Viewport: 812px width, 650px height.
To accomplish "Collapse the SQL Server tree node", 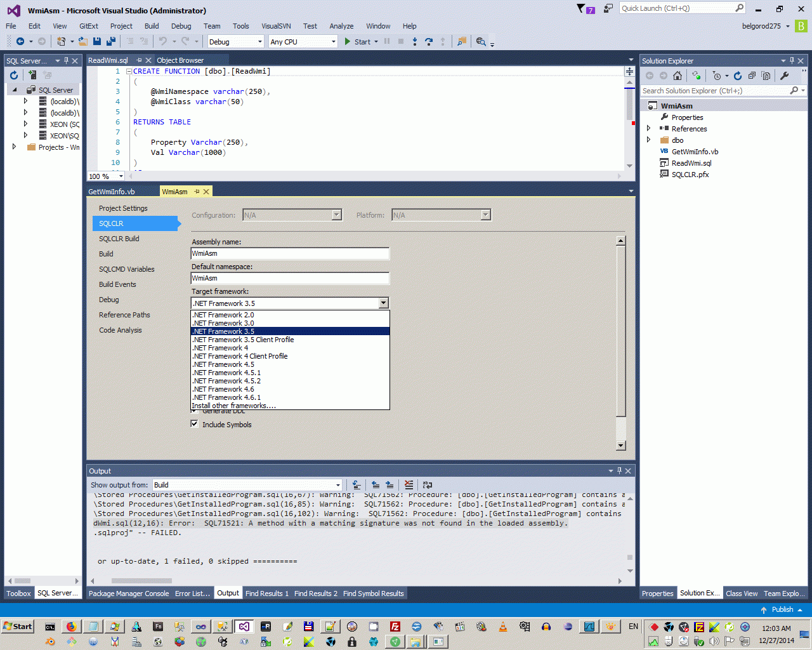I will pos(15,90).
